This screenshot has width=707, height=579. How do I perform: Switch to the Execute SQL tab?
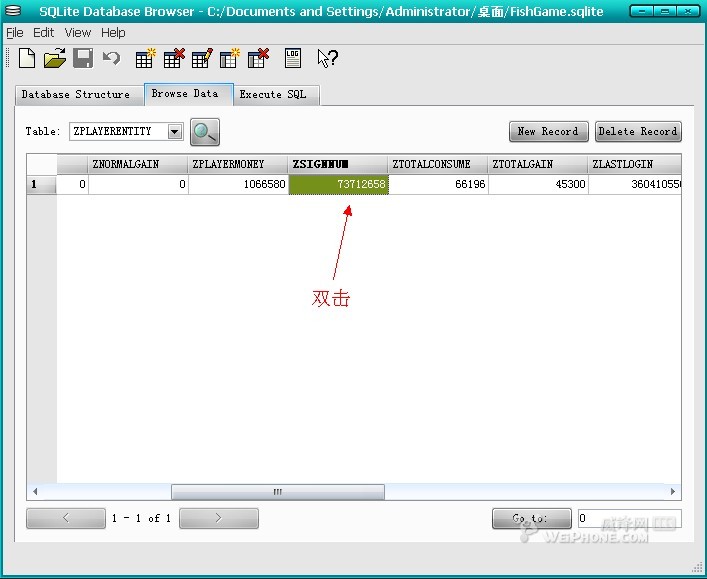pyautogui.click(x=273, y=95)
